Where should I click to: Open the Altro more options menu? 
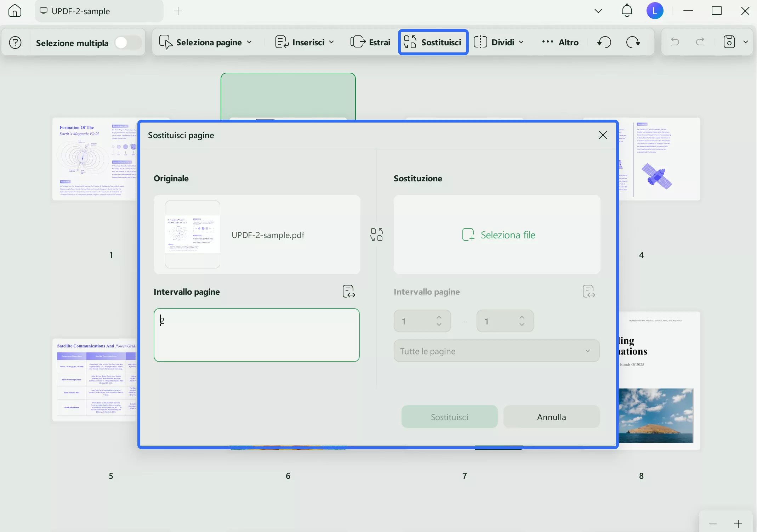pos(560,42)
